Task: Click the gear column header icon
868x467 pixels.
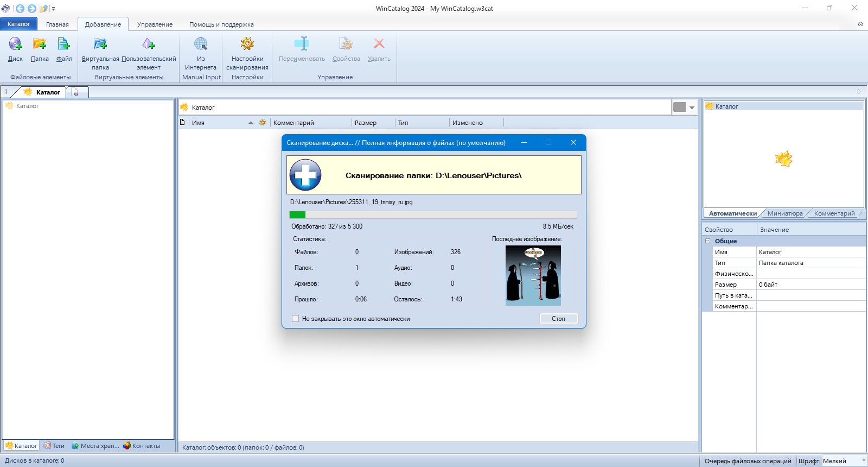Action: click(x=263, y=123)
